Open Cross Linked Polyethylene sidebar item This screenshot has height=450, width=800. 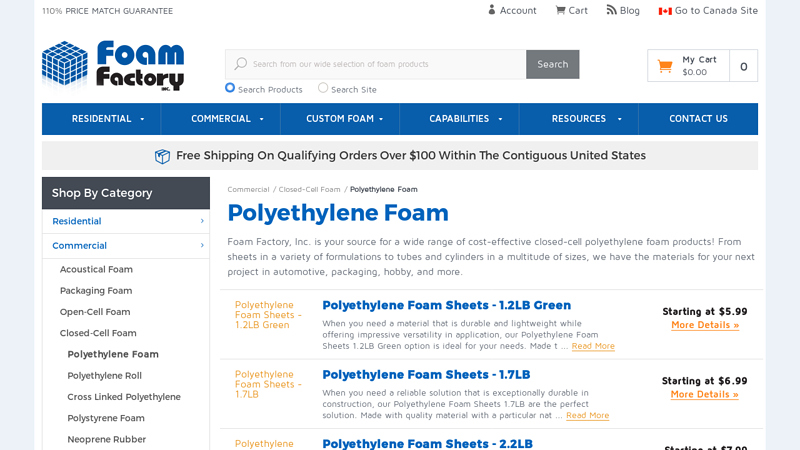(x=124, y=396)
